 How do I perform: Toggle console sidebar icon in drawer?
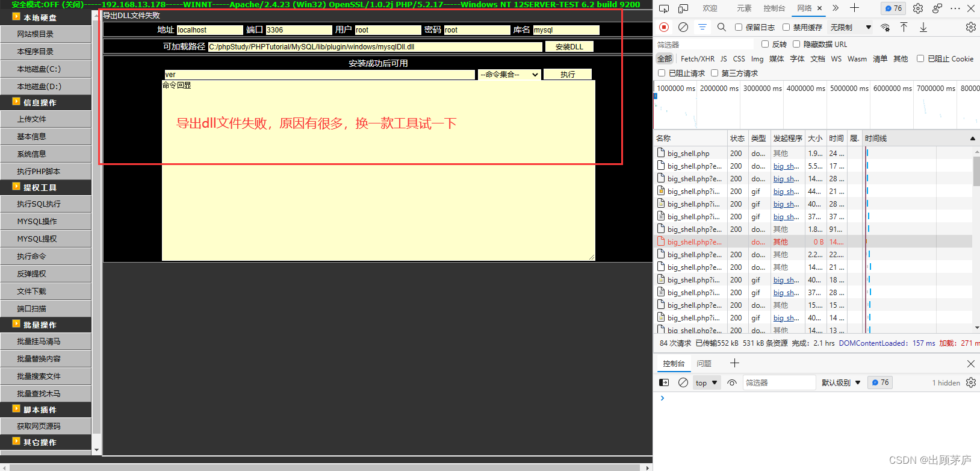click(x=664, y=382)
